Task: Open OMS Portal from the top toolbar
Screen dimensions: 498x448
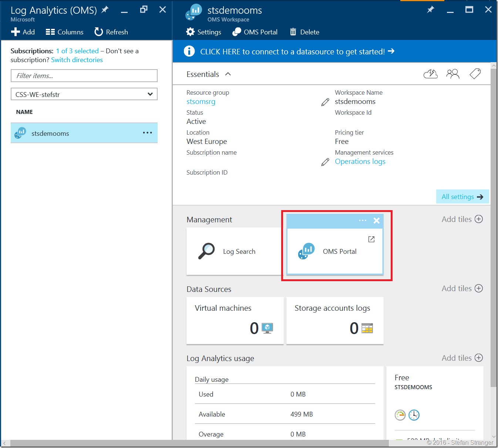Action: click(x=255, y=32)
